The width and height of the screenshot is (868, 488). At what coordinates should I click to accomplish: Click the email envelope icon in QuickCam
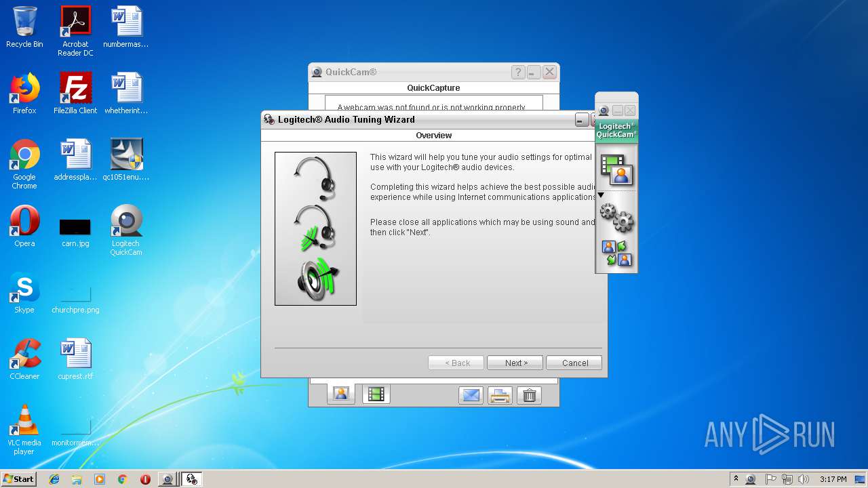pos(471,396)
